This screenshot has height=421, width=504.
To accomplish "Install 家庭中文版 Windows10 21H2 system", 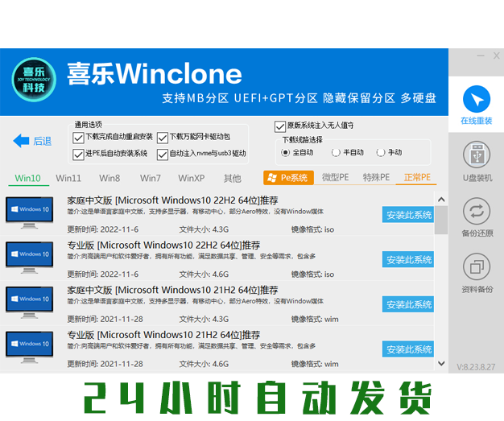I will tap(408, 304).
